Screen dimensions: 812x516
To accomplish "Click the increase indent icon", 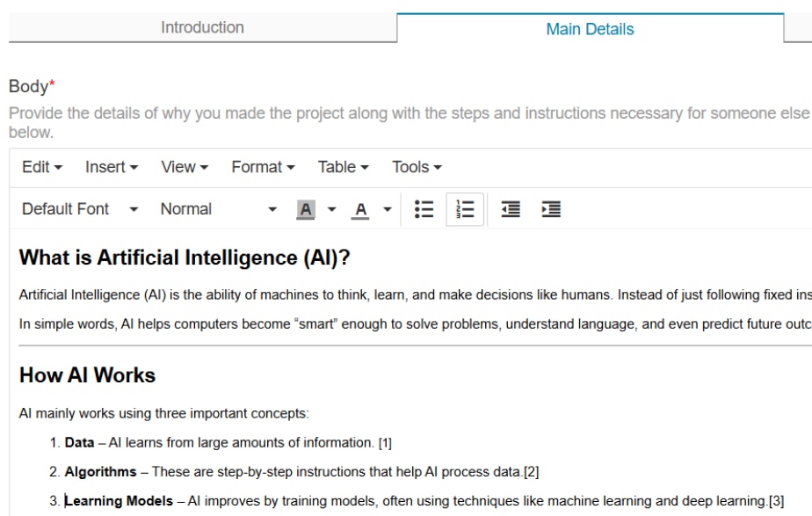I will click(551, 209).
